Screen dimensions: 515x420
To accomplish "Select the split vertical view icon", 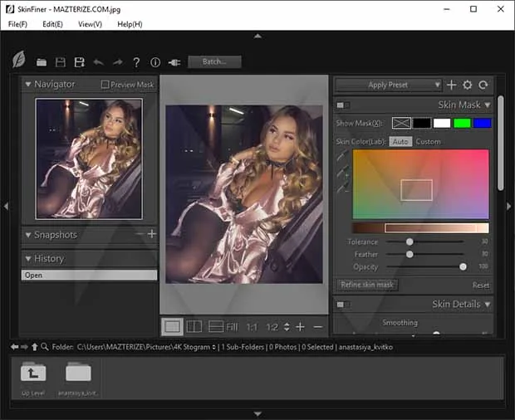I will click(x=194, y=327).
